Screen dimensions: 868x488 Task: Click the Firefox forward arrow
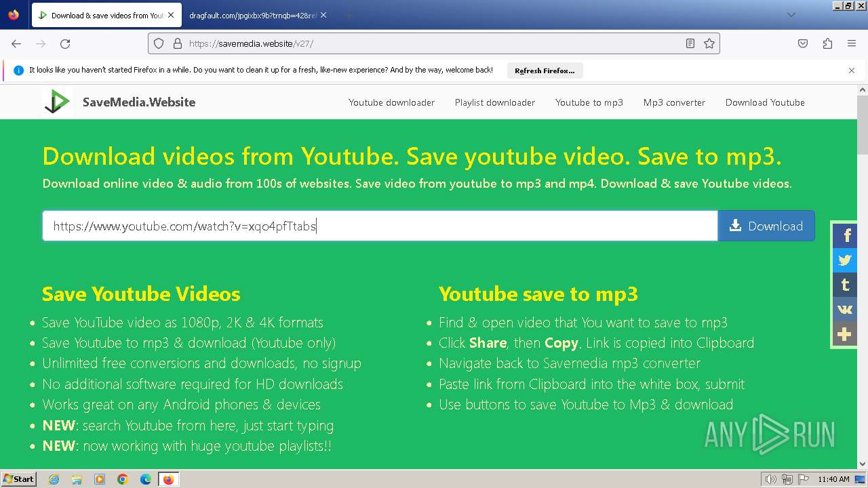41,43
